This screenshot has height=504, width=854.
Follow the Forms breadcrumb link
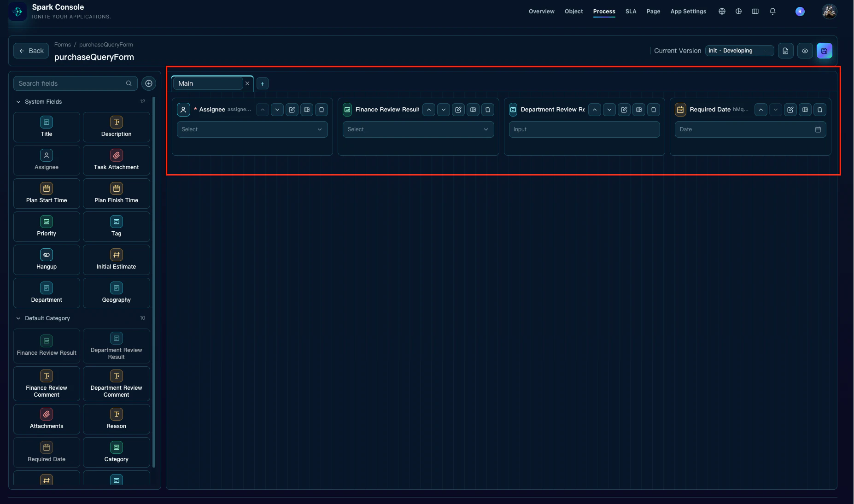63,45
